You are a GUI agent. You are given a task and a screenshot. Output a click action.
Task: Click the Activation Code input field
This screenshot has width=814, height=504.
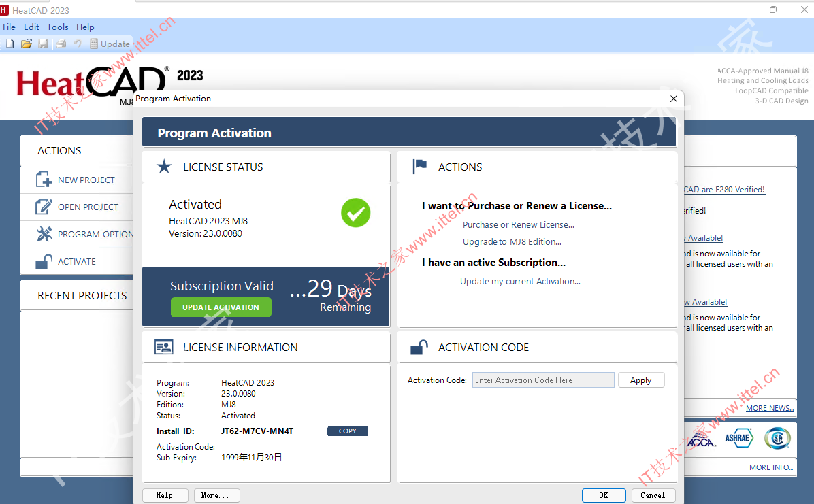pos(543,380)
